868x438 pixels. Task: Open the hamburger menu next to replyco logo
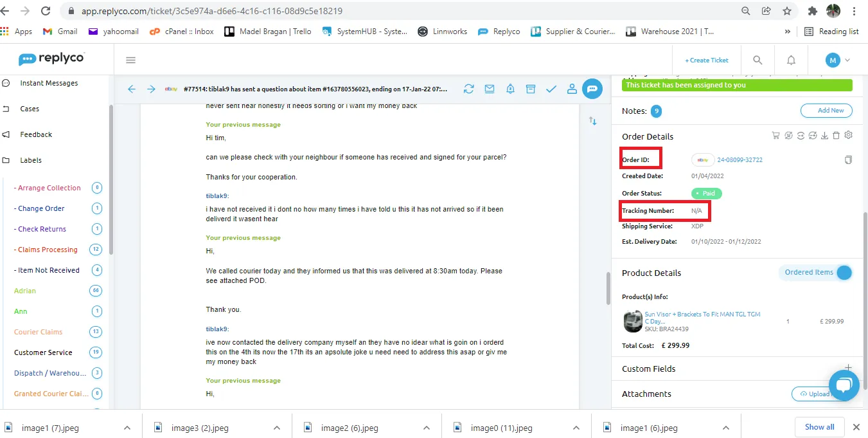[x=130, y=60]
